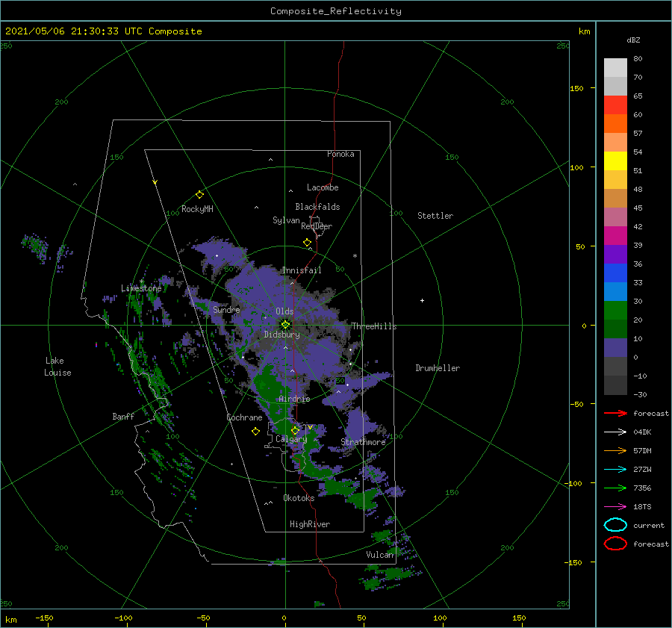Click the dBZ legend heading
The height and width of the screenshot is (628, 672).
[x=633, y=40]
